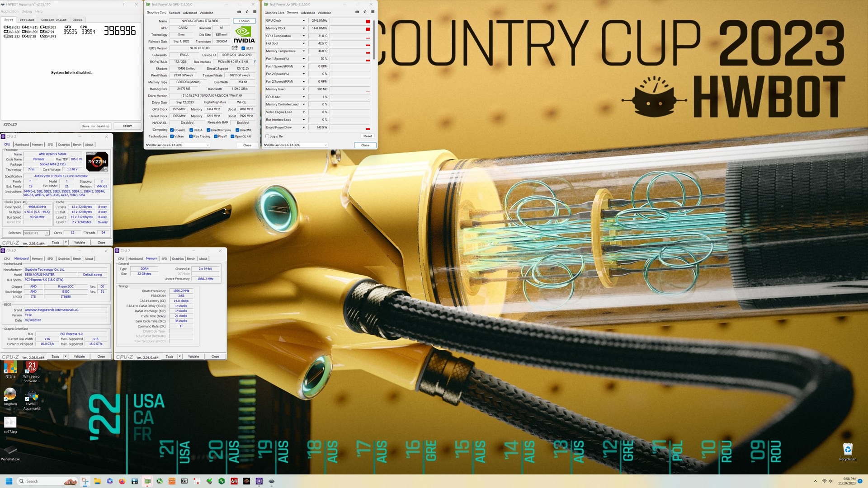Viewport: 868px width, 488px height.
Task: Click NVIDIA logo in GPU-Z window
Action: (x=244, y=34)
